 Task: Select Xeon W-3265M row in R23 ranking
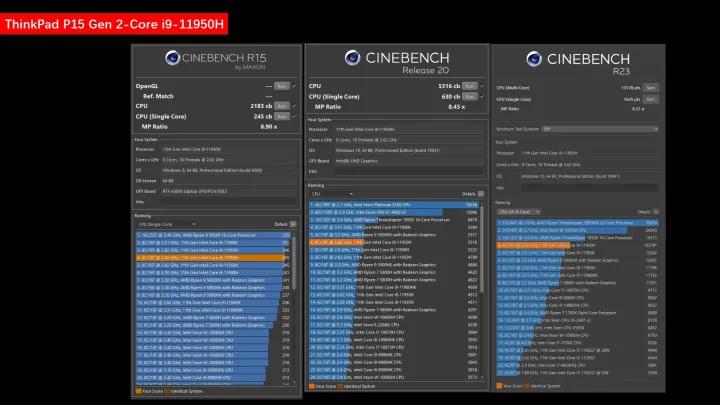(578, 230)
